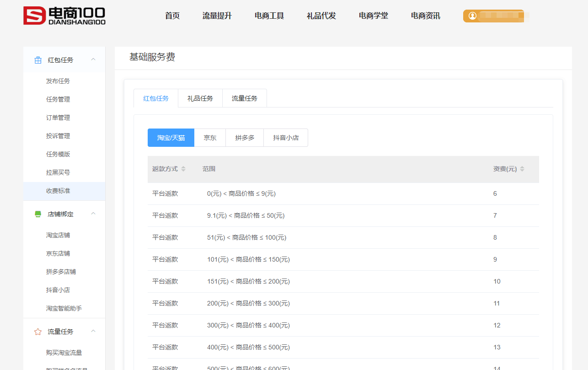The height and width of the screenshot is (370, 588).
Task: Click row range 300(元) < 商品价格 ≤ 400(元)
Action: (x=249, y=325)
